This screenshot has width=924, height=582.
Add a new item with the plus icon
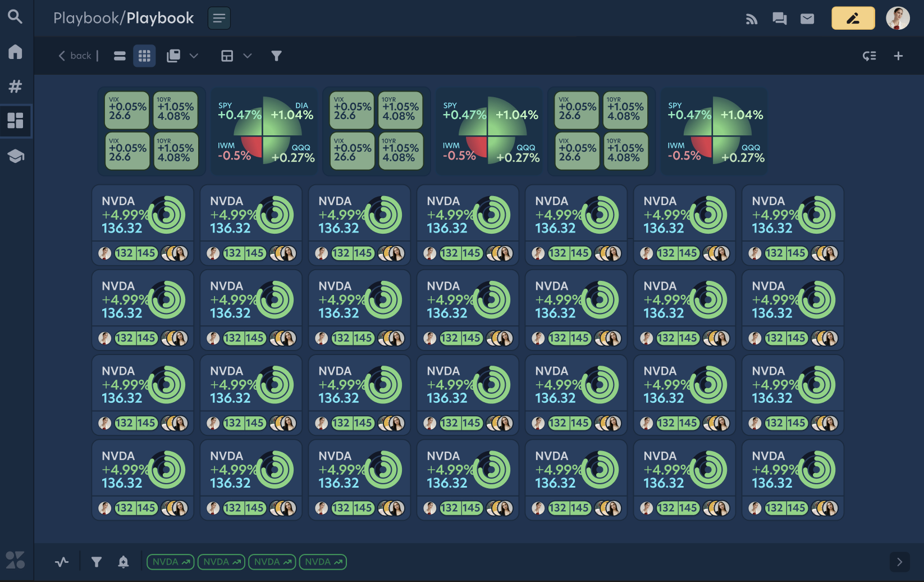click(x=898, y=56)
